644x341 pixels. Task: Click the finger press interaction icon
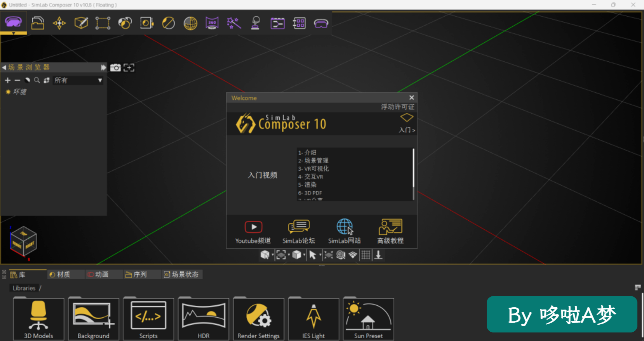point(256,23)
